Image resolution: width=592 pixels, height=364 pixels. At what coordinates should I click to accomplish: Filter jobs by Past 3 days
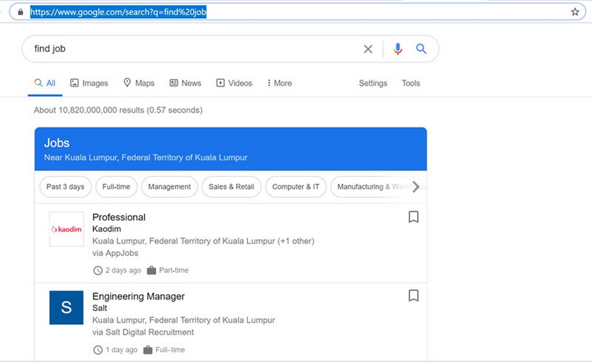coord(66,187)
